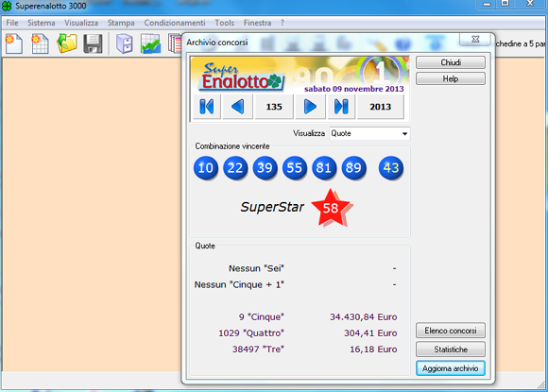Click the winning number ball 39
548x392 pixels.
(265, 168)
